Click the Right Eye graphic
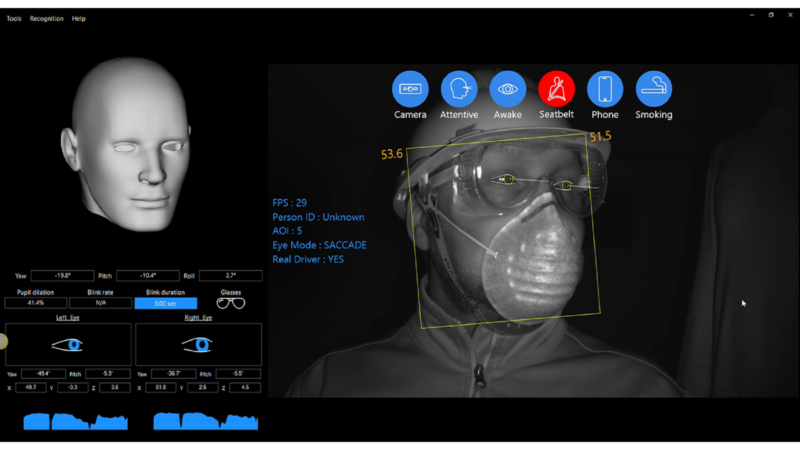This screenshot has width=800, height=450. [x=198, y=345]
